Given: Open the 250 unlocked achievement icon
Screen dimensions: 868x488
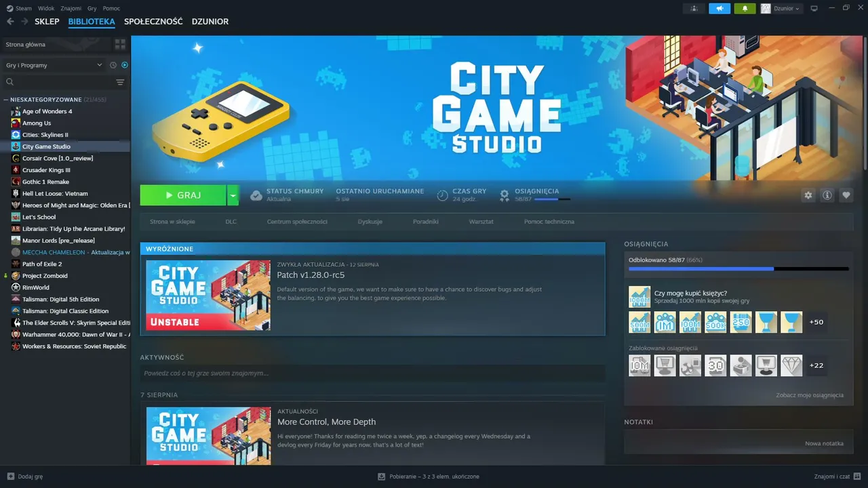Looking at the screenshot, I should tap(741, 322).
